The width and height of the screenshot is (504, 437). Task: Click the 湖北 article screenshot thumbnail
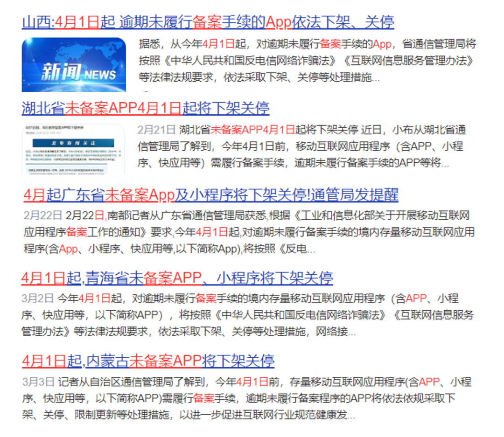click(73, 149)
